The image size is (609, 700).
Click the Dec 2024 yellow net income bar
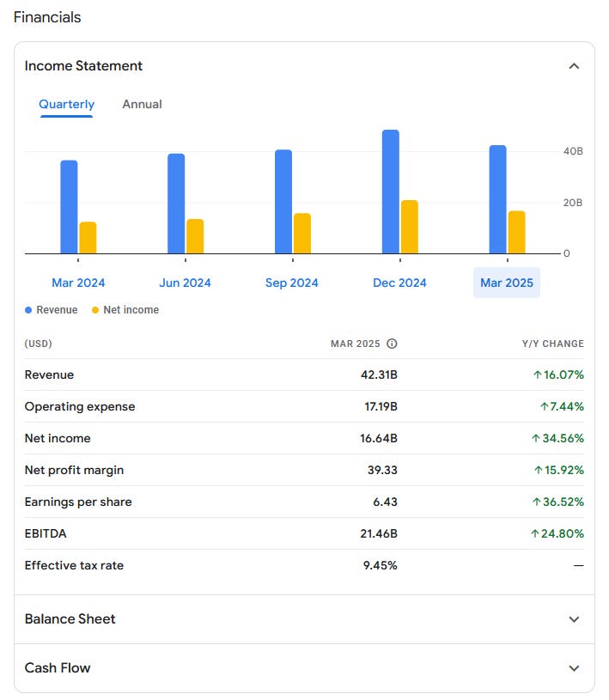(410, 227)
